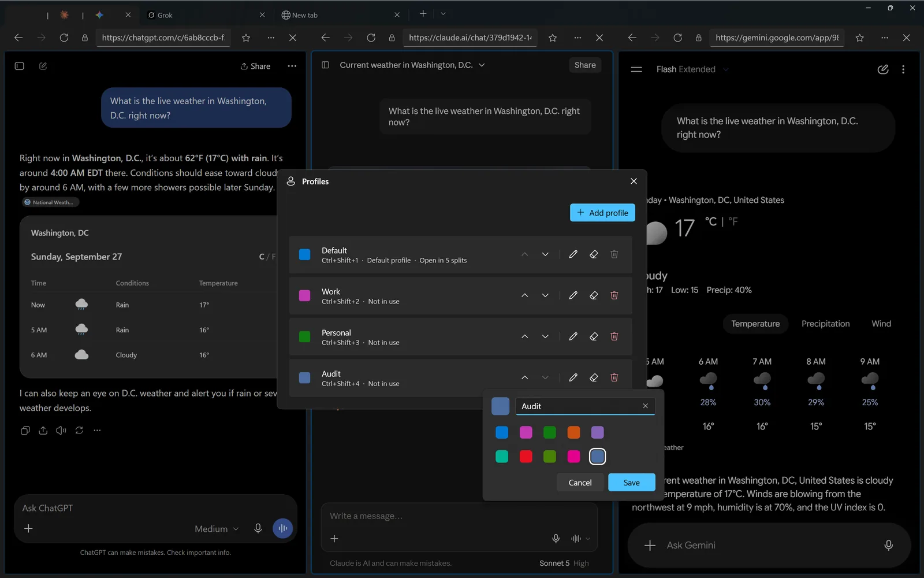This screenshot has width=924, height=578.
Task: Delete the Personal profile trash icon
Action: coord(614,336)
